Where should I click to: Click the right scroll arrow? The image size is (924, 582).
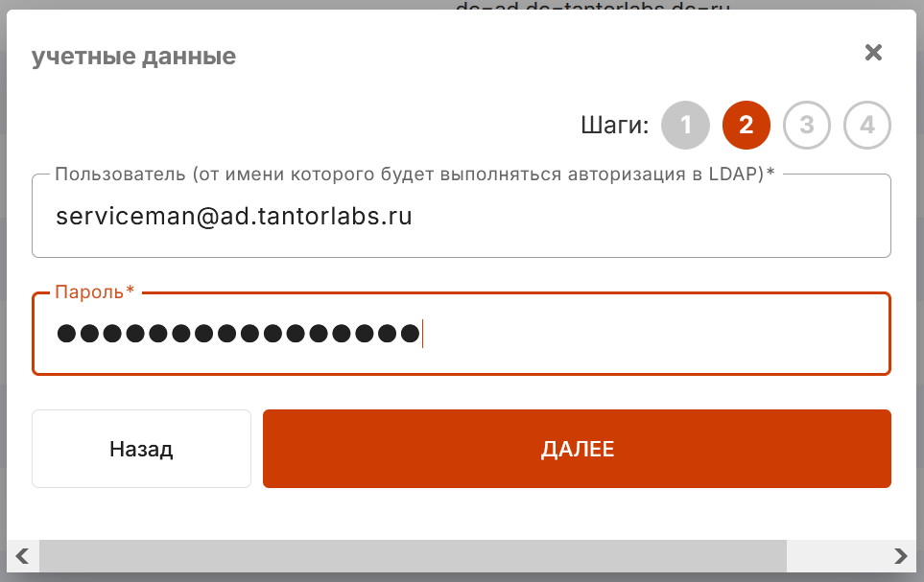[900, 556]
